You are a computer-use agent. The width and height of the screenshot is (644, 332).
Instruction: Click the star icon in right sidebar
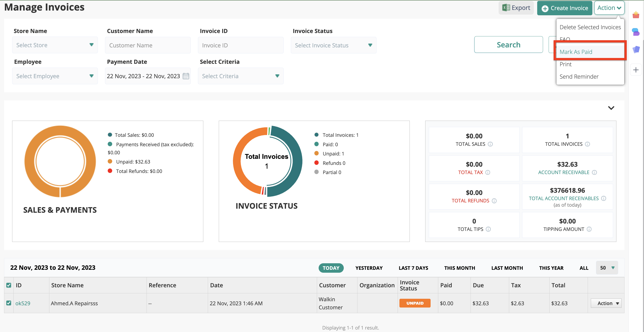pos(636,15)
